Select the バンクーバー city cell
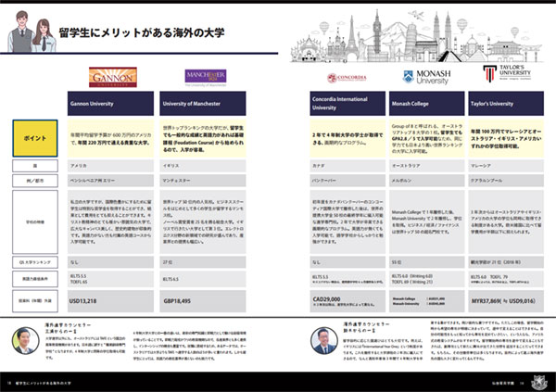The image size is (556, 392). [347, 181]
